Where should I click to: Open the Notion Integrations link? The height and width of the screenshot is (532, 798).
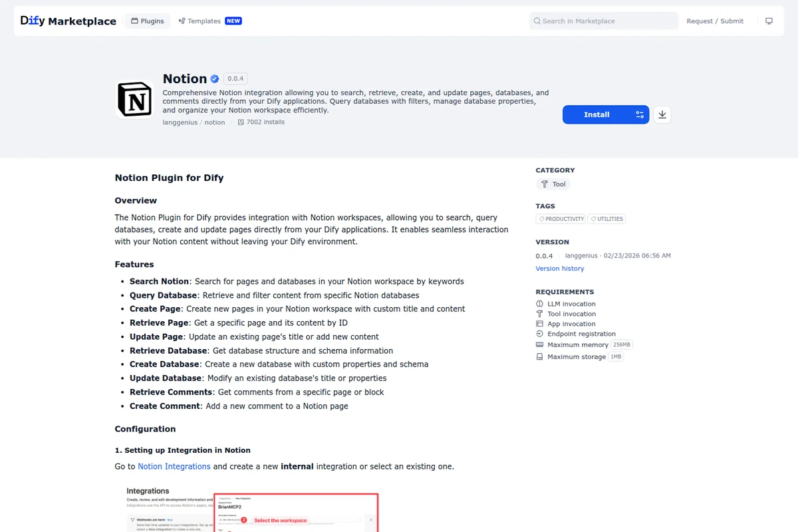tap(174, 466)
